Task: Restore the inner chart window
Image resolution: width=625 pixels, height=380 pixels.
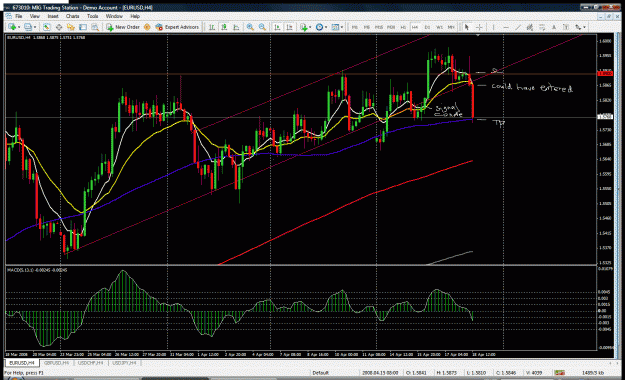Action: tap(609, 16)
